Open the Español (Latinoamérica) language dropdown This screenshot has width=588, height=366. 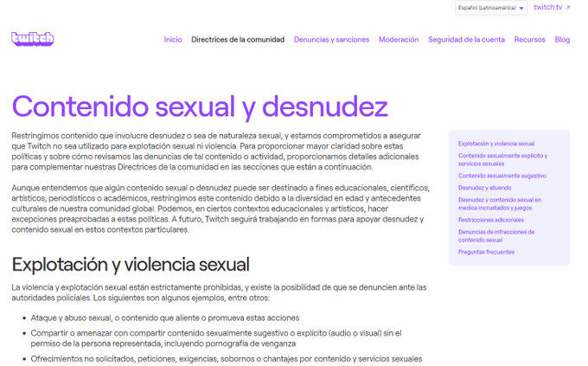click(x=491, y=8)
